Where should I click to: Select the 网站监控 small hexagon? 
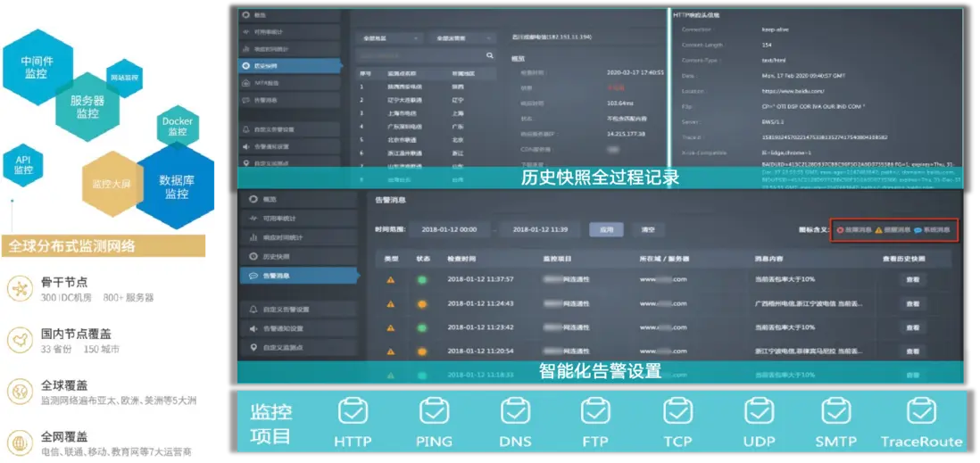pyautogui.click(x=124, y=79)
